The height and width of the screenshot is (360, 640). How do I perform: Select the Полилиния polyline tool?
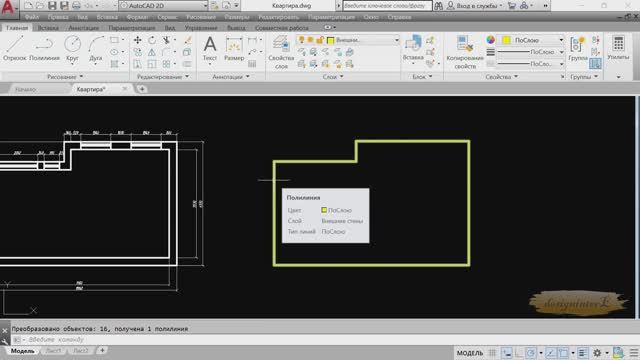[44, 48]
